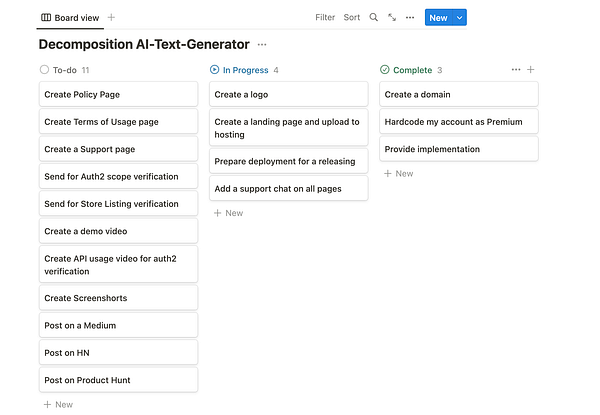Screen dimensions: 600x415
Task: Open the New button dropdown arrow
Action: tap(459, 17)
